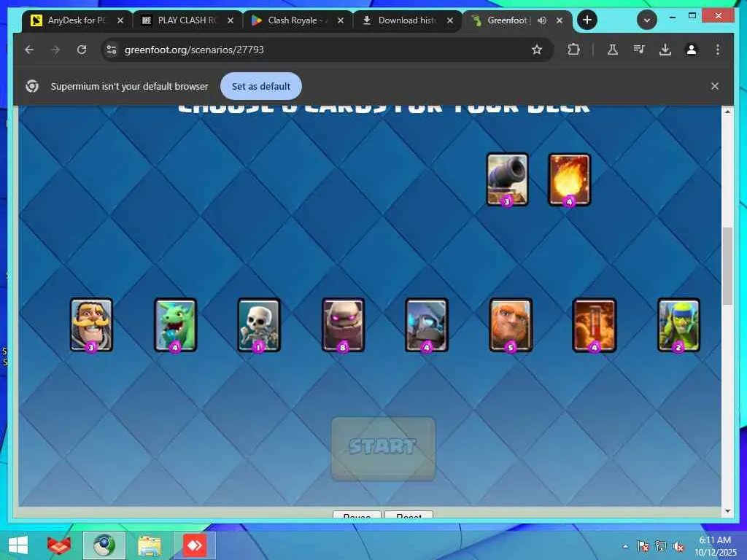
Task: Open File Explorer from the taskbar
Action: coord(150,545)
